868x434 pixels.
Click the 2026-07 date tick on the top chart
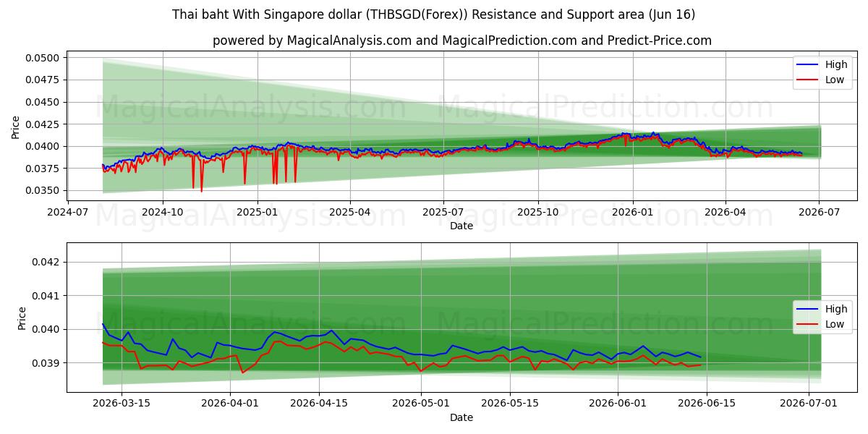[x=819, y=212]
